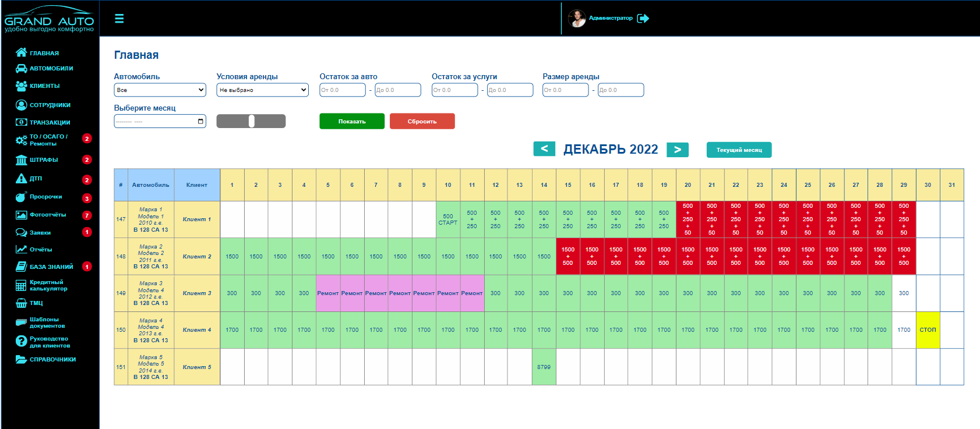Open the Штрафы bank building icon
Screen dimensions: 980x429
point(21,159)
